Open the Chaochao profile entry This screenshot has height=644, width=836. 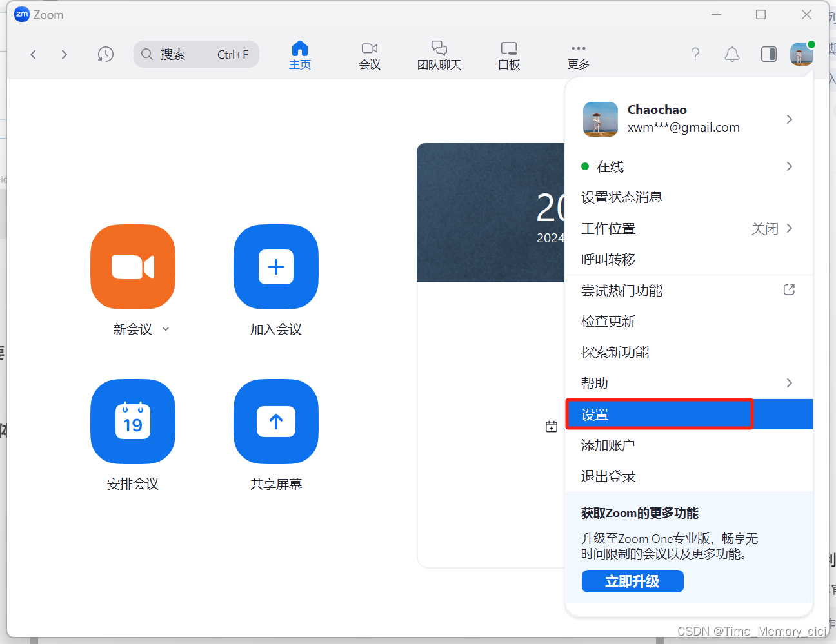pos(688,119)
